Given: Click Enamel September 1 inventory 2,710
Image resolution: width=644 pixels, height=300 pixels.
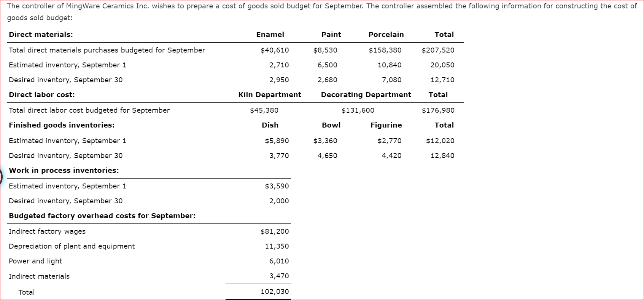Looking at the screenshot, I should [279, 65].
